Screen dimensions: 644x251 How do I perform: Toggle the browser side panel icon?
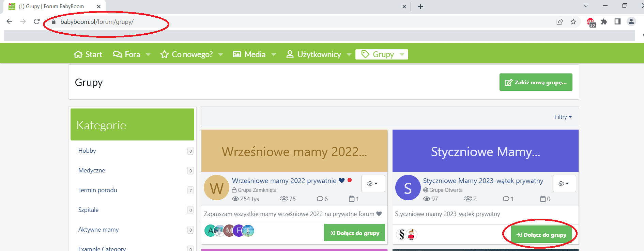[x=617, y=22]
